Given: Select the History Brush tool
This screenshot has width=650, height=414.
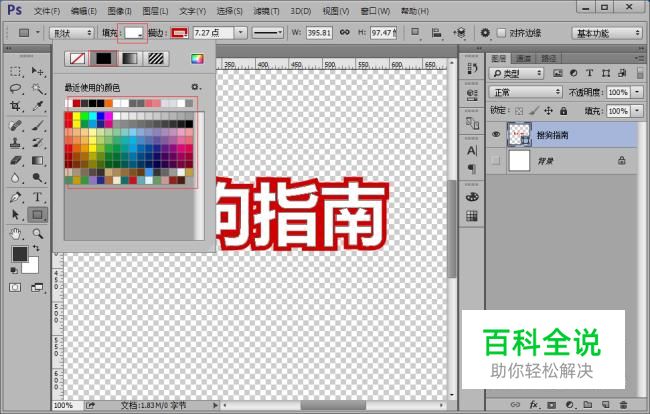Looking at the screenshot, I should (x=37, y=143).
